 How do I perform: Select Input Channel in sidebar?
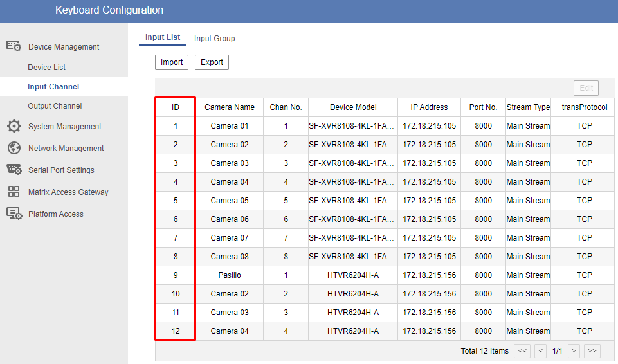click(x=53, y=87)
